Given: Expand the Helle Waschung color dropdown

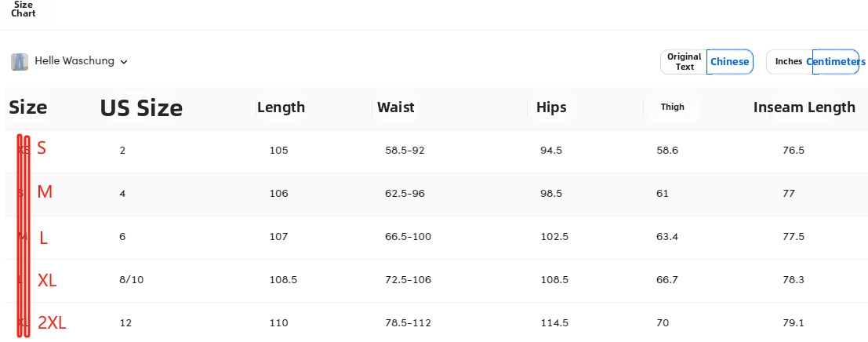Looking at the screenshot, I should (x=74, y=61).
